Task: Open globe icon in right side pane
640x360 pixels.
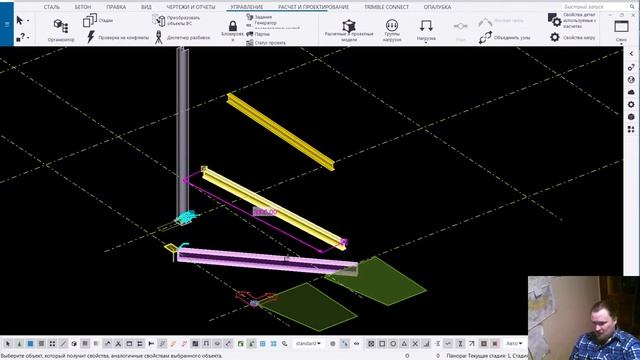Action: [x=631, y=80]
